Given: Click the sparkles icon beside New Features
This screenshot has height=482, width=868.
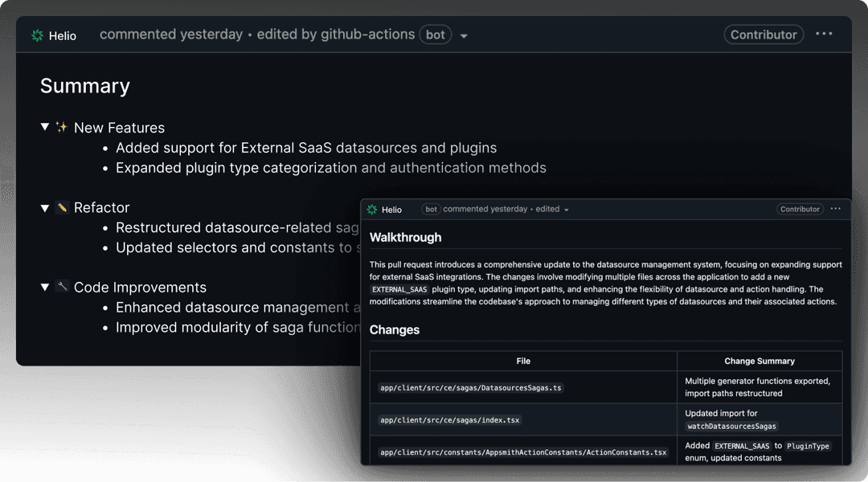Looking at the screenshot, I should (63, 127).
